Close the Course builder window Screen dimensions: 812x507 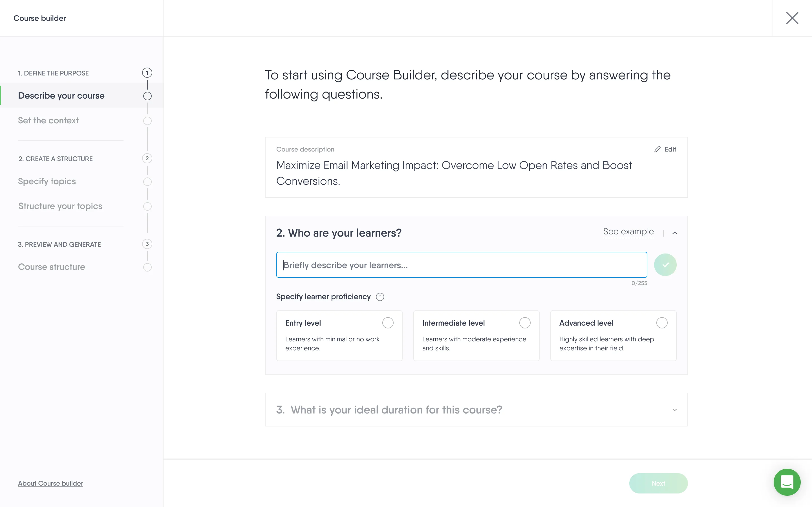point(792,18)
